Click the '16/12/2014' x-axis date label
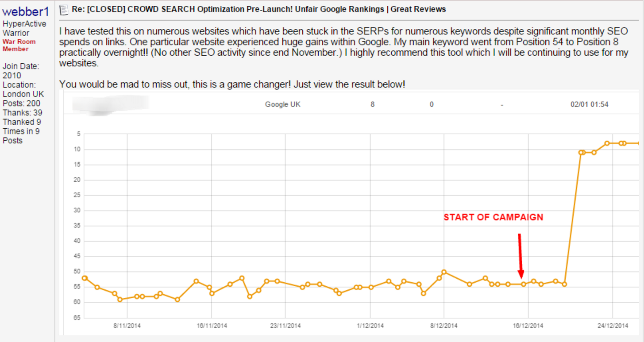Screen dimensions: 644x342 pos(528,326)
